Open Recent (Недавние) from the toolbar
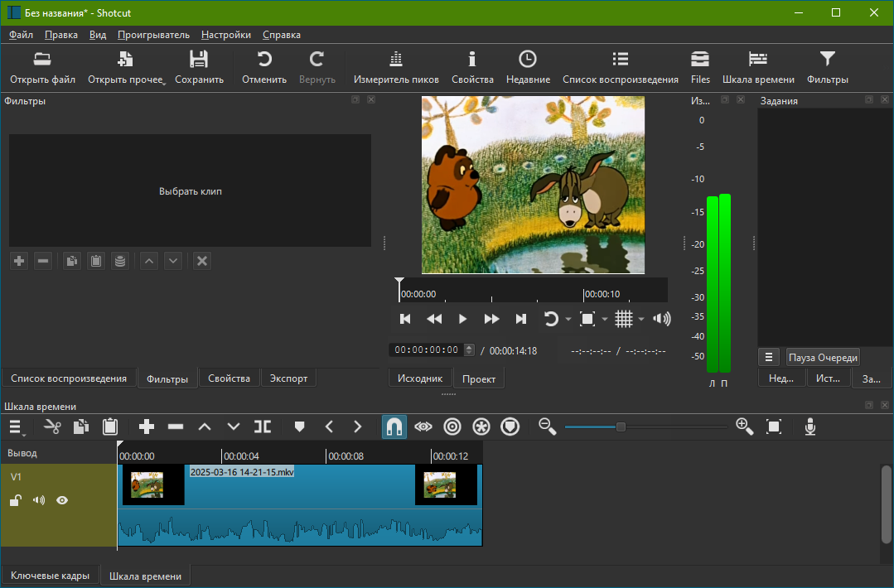 pos(528,68)
